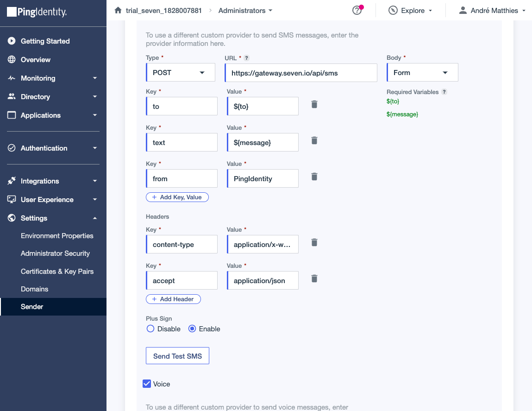
Task: Expand the Administrators environment dropdown
Action: (245, 10)
